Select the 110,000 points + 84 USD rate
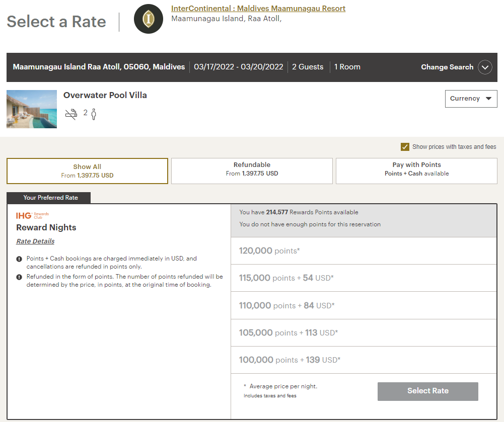This screenshot has width=504, height=422. (364, 305)
